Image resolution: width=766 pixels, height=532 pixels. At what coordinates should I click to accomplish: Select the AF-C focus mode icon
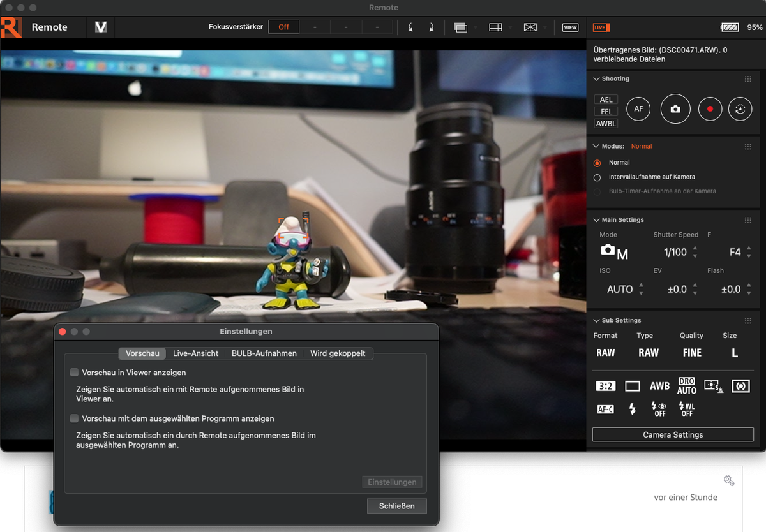[605, 409]
